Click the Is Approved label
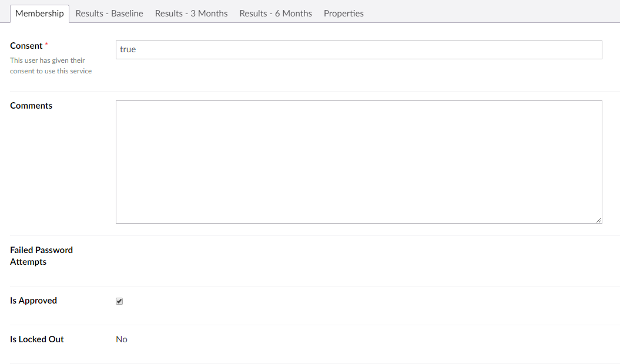Screen dimensions: 620x364 33,301
